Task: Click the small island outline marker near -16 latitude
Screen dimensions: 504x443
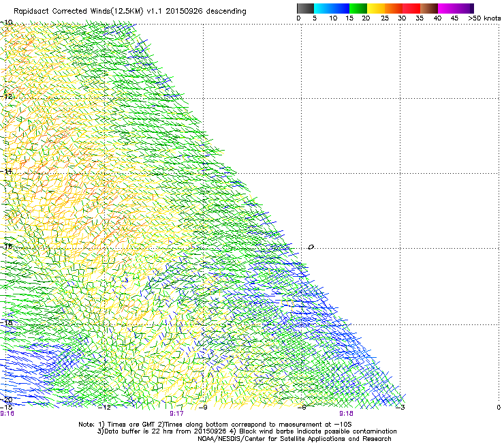Action: pyautogui.click(x=311, y=247)
